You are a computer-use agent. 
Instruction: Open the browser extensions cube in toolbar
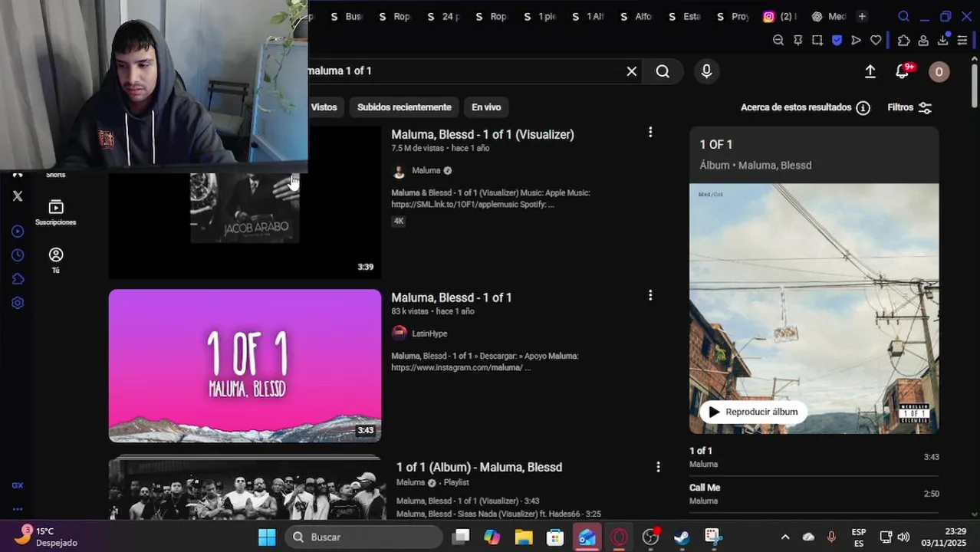click(903, 41)
